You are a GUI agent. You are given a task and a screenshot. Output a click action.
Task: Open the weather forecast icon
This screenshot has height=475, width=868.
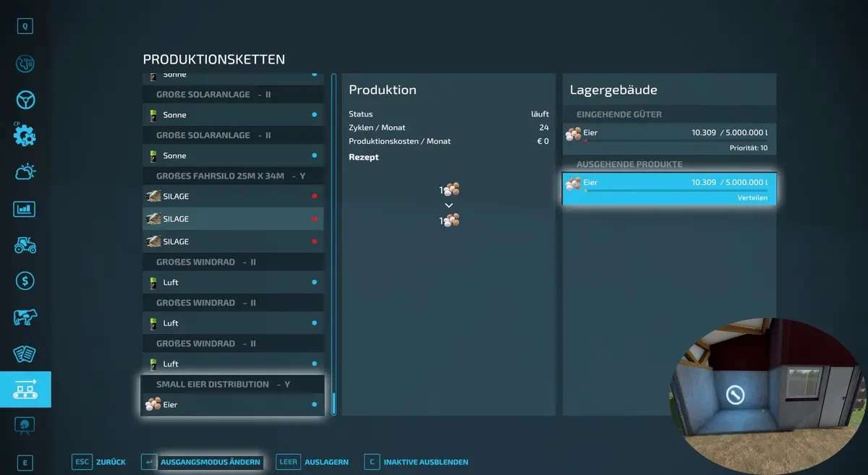coord(25,172)
